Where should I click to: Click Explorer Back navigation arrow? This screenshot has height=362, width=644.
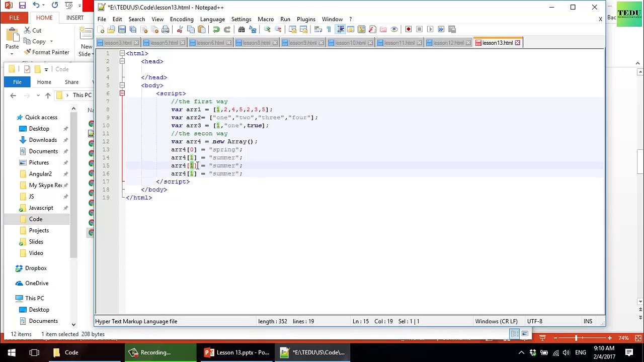(13, 96)
